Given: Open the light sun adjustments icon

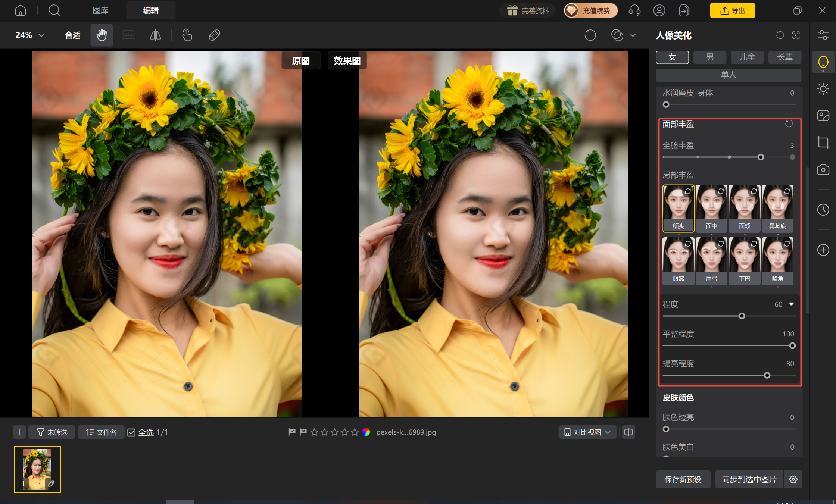Looking at the screenshot, I should click(x=823, y=89).
